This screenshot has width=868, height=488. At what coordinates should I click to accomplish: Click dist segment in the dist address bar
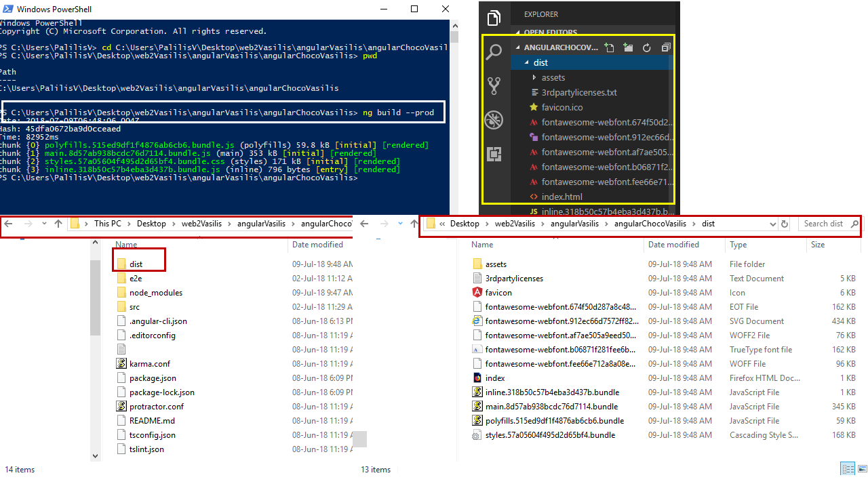point(708,224)
